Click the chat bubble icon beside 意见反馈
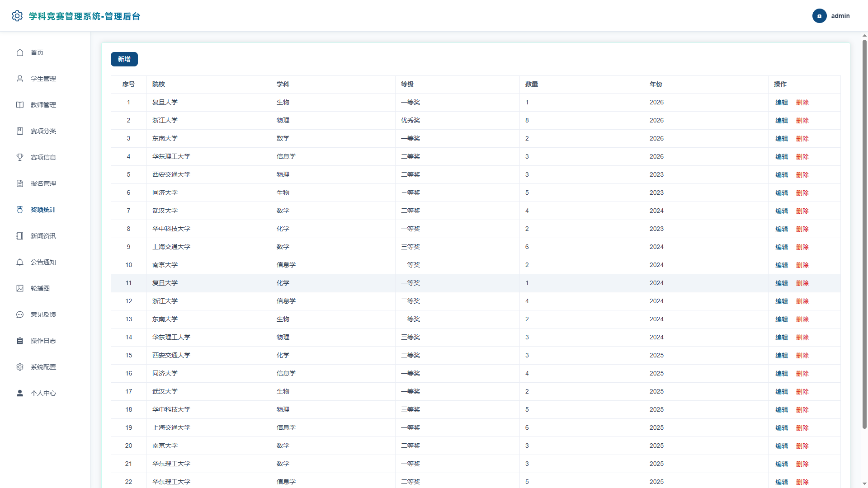Viewport: 868px width, 488px height. [x=20, y=314]
